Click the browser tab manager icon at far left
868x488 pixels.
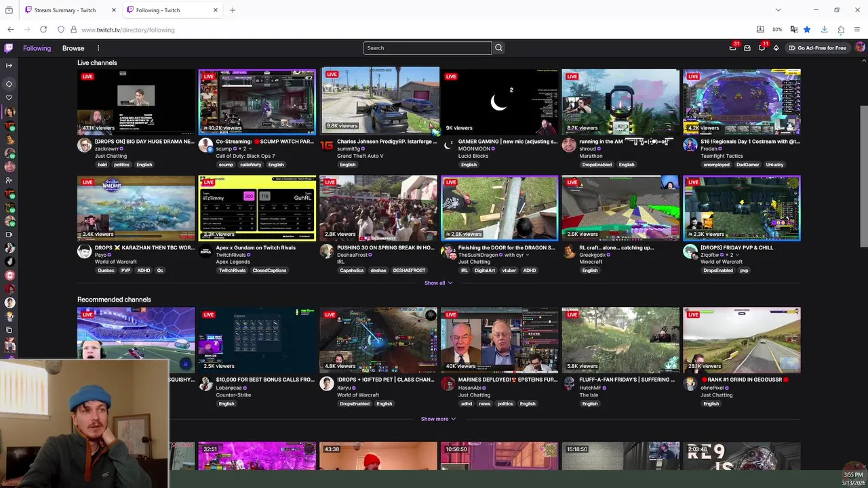pyautogui.click(x=9, y=10)
